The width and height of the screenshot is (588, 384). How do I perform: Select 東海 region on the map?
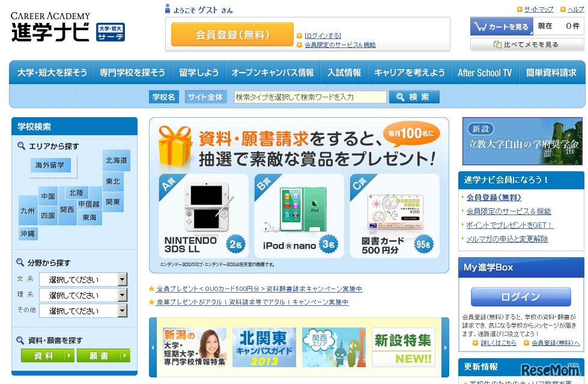click(x=89, y=218)
